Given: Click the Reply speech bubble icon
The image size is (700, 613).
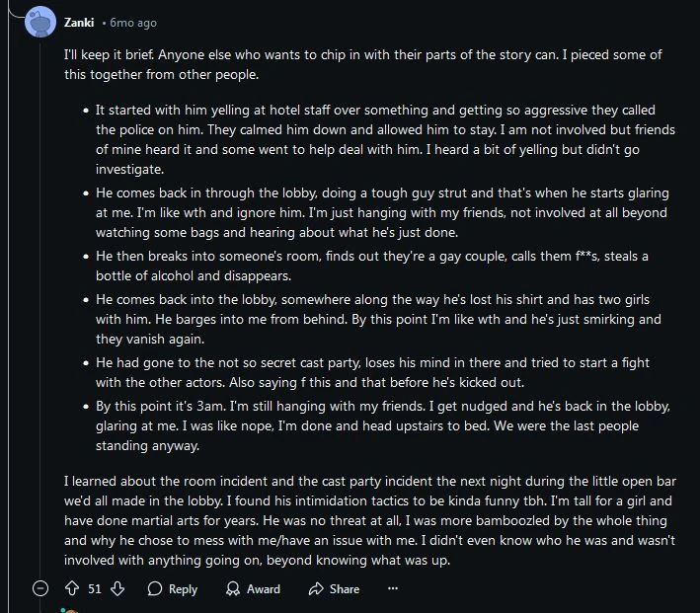Looking at the screenshot, I should 155,588.
